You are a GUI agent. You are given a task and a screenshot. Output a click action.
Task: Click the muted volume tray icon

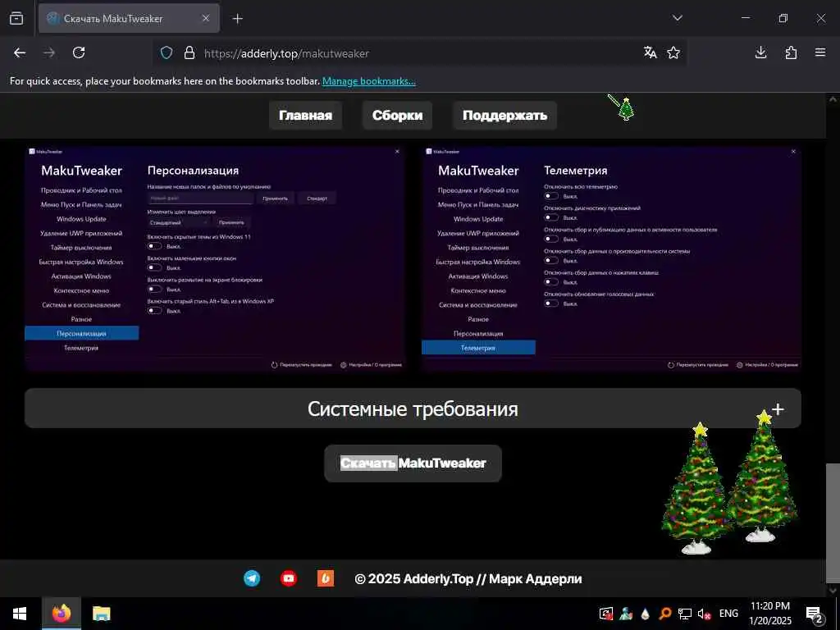[x=704, y=614]
